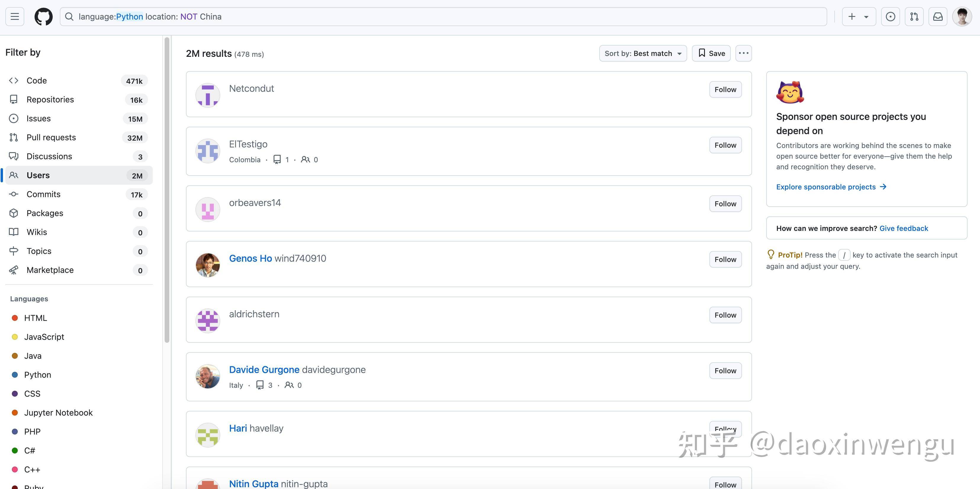980x489 pixels.
Task: Follow user ElTestigo
Action: (x=725, y=145)
